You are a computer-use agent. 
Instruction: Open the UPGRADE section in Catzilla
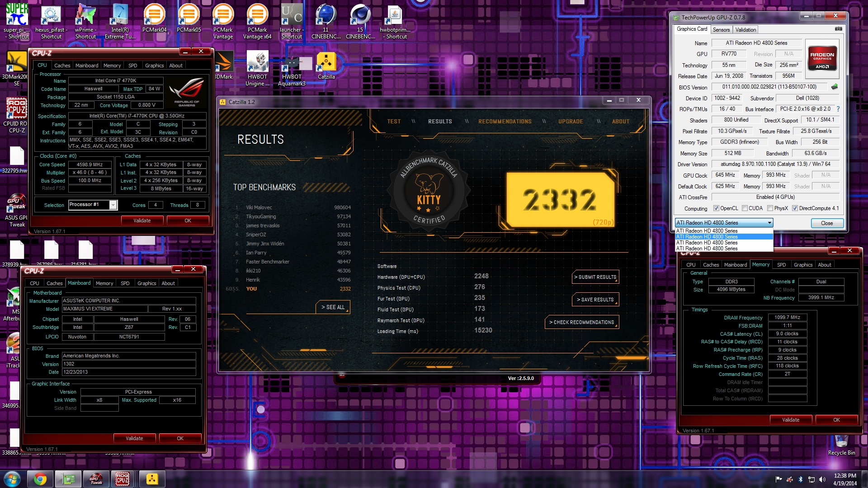coord(571,122)
